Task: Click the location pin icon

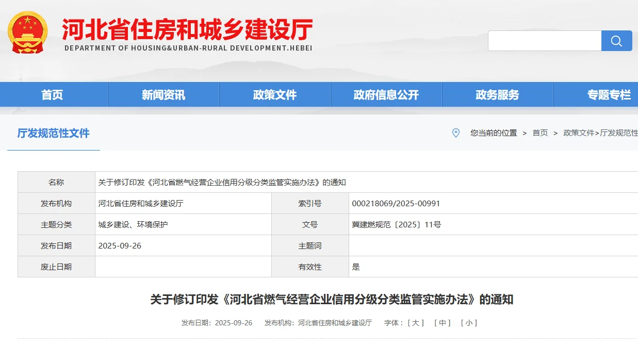Action: click(x=455, y=133)
